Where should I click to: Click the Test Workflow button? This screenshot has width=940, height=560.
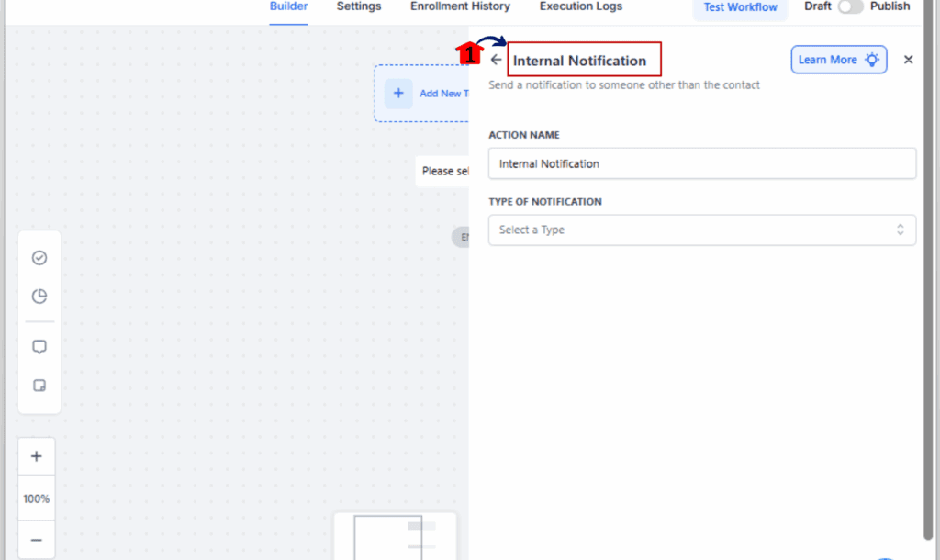pyautogui.click(x=740, y=7)
